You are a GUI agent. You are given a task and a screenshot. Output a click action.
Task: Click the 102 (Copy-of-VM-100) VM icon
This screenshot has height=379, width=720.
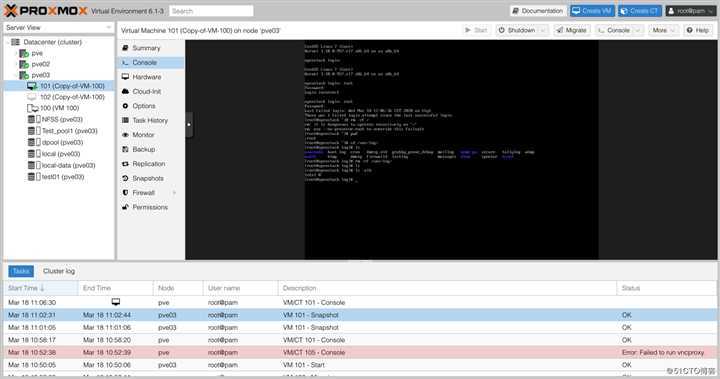(32, 97)
